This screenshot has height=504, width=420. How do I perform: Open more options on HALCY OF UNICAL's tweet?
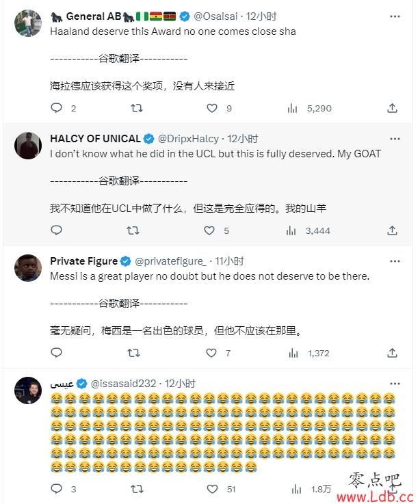click(x=395, y=139)
